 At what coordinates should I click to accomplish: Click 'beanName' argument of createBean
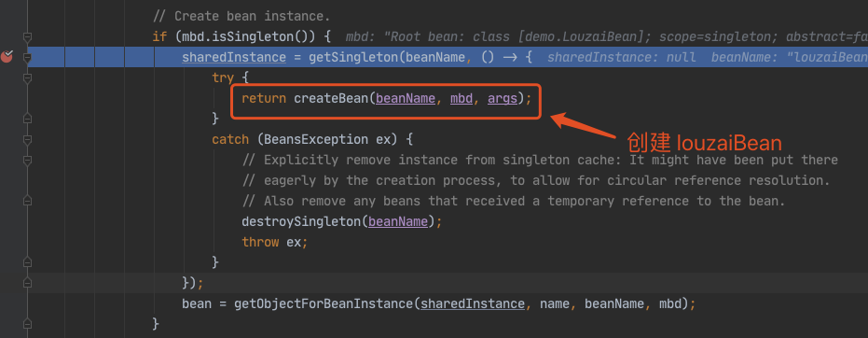406,99
